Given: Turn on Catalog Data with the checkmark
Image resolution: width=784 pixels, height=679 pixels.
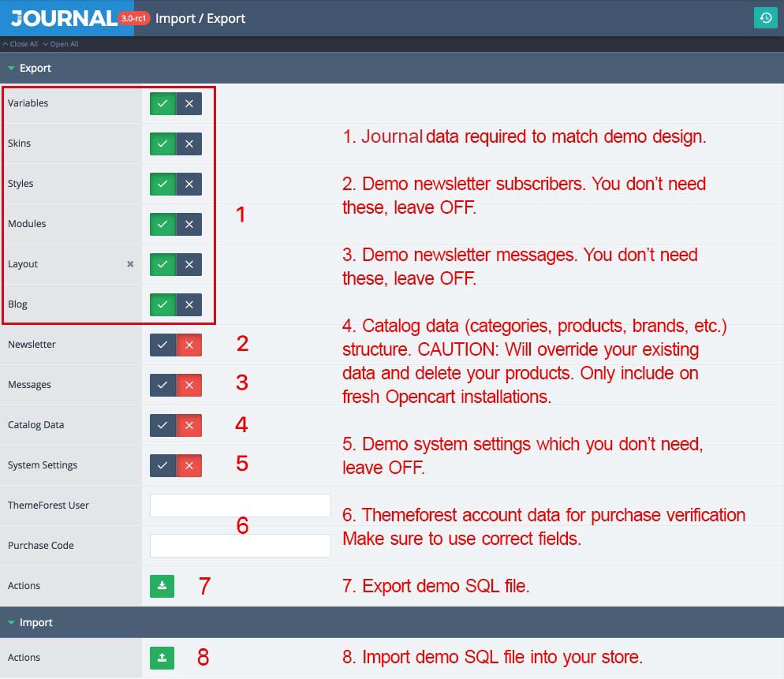Looking at the screenshot, I should point(162,426).
